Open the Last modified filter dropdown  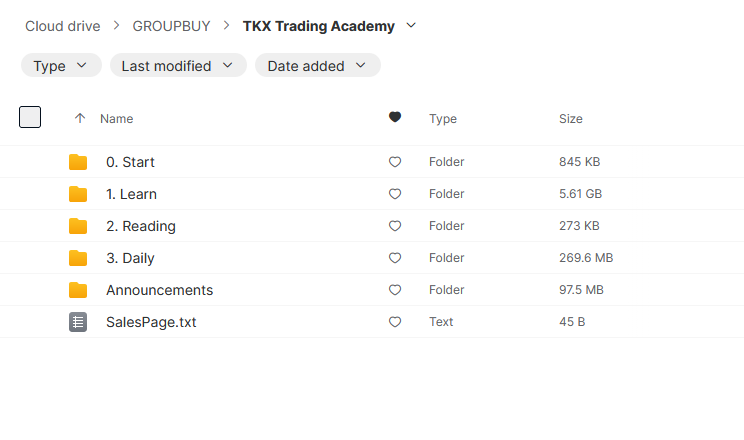click(x=178, y=66)
